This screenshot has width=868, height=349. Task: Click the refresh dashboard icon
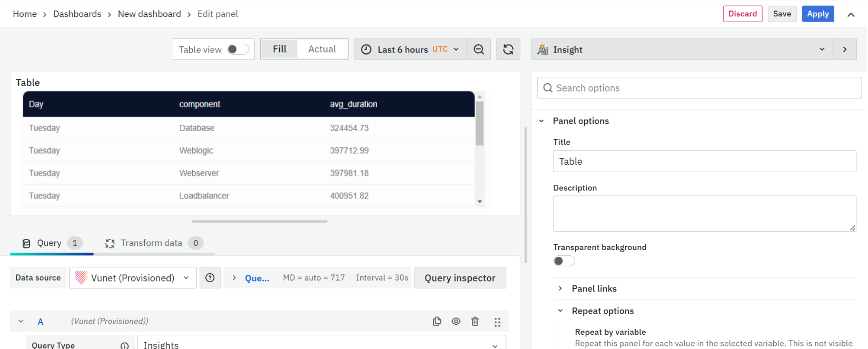[x=508, y=49]
